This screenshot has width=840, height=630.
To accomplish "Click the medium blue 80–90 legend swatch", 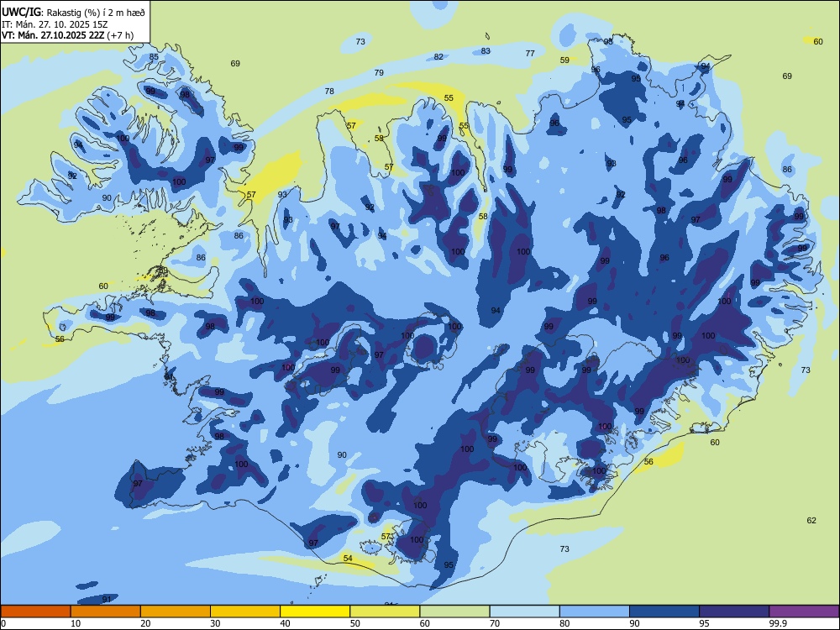I will (595, 612).
